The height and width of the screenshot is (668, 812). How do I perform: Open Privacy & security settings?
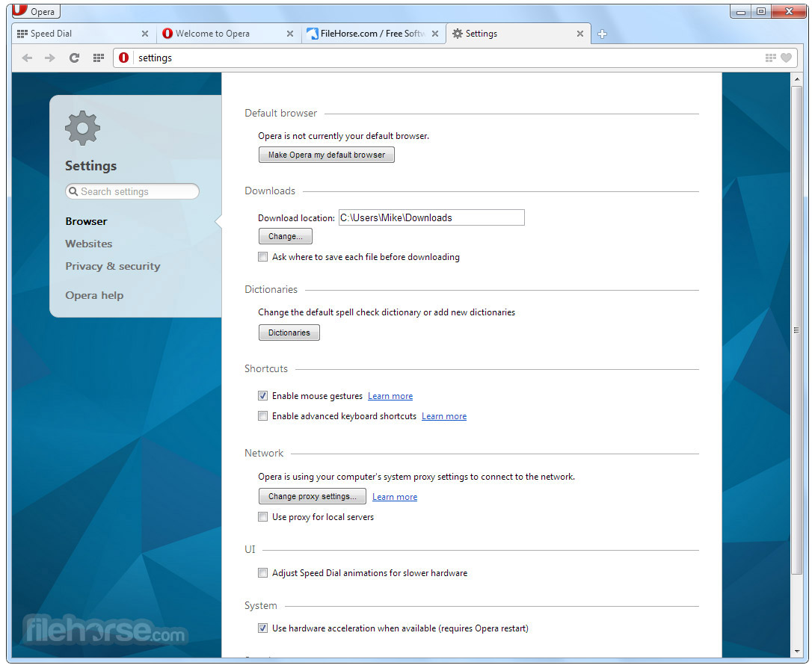(x=112, y=267)
